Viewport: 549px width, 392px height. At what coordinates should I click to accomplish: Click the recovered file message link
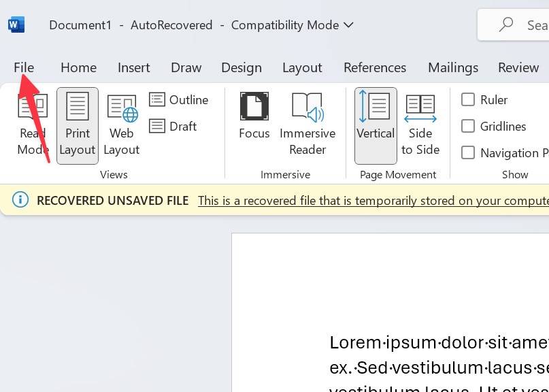(x=373, y=201)
